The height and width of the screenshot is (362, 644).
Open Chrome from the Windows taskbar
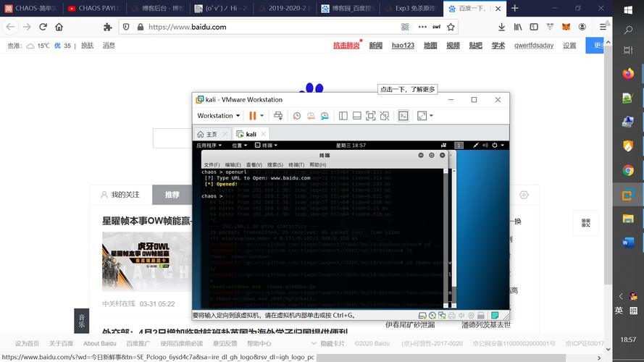point(628,170)
